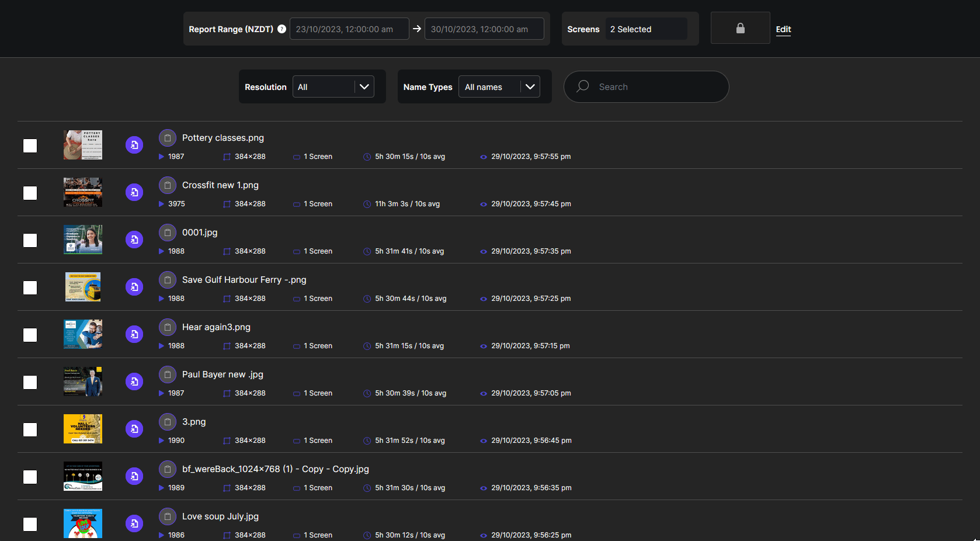Open the report range help tooltip icon
The width and height of the screenshot is (980, 541).
pos(282,29)
